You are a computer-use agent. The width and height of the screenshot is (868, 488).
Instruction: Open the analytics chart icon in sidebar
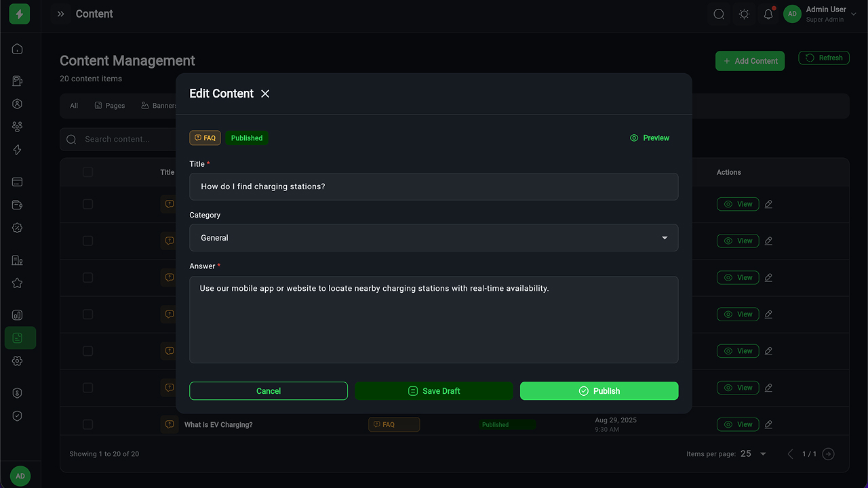tap(18, 315)
